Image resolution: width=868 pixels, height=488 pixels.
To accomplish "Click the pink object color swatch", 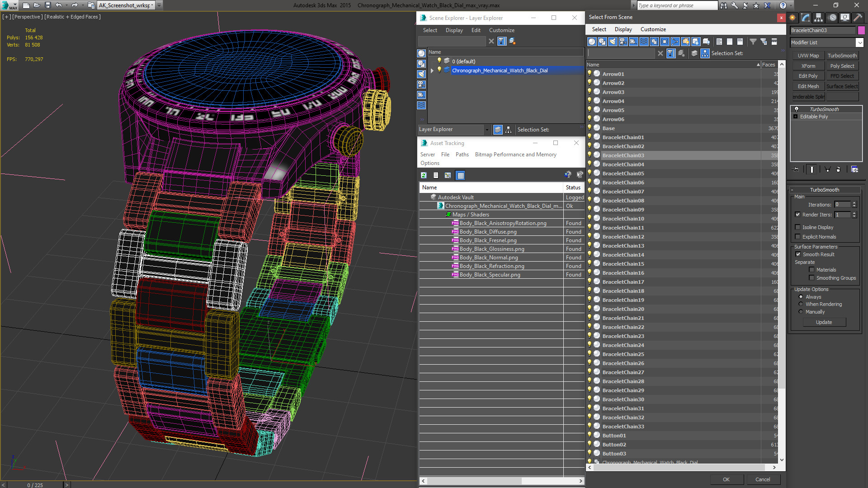I will point(861,30).
